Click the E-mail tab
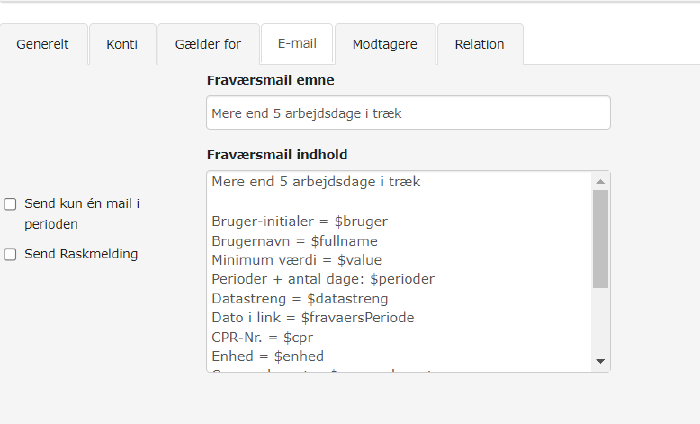 (x=296, y=45)
